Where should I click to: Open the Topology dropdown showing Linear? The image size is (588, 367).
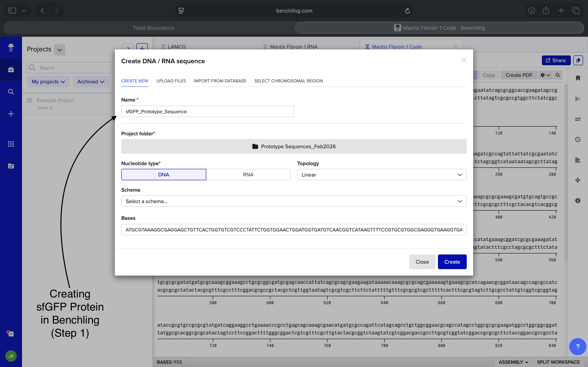point(381,175)
